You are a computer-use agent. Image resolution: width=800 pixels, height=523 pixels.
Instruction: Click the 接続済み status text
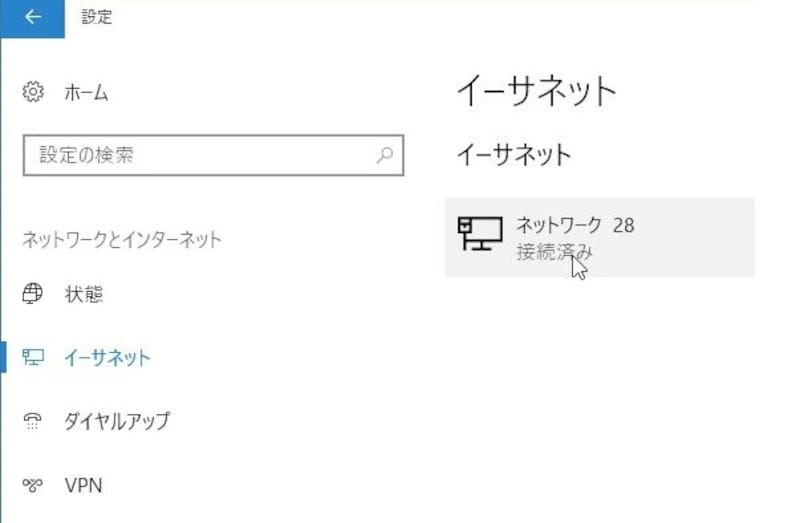click(x=553, y=252)
